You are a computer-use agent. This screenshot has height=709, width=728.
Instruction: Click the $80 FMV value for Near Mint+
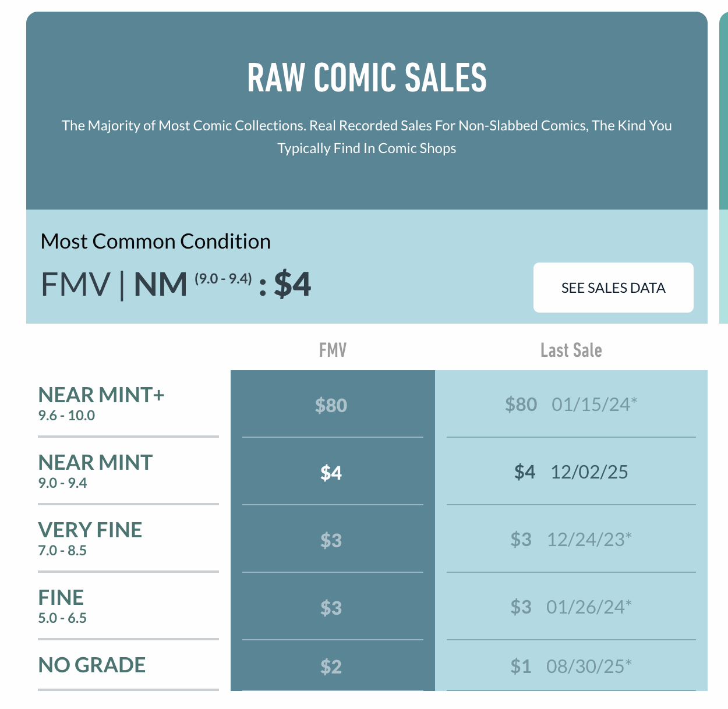331,405
